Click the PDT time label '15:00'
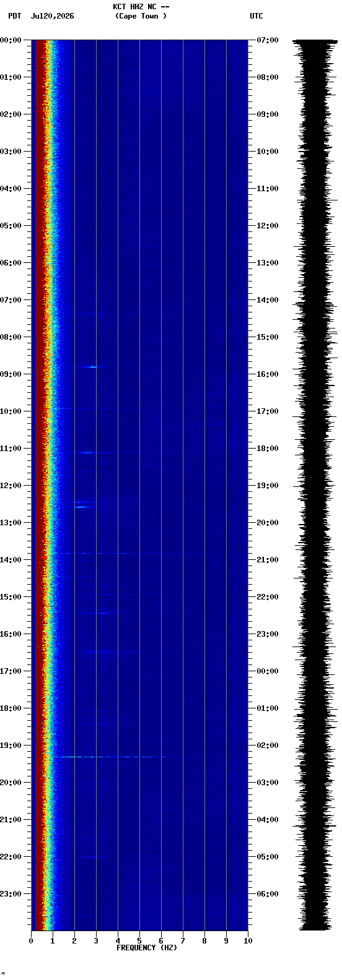 point(11,597)
